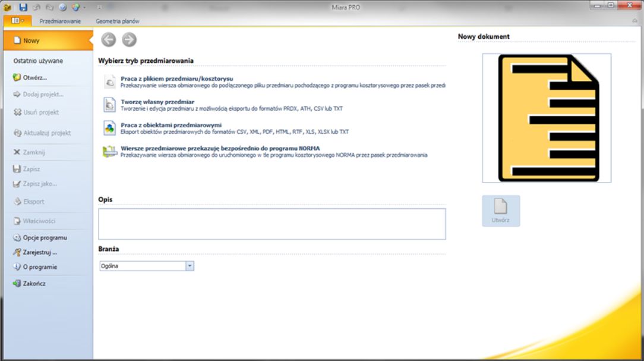Click the Miara PRO app icon in title bar

7,7
